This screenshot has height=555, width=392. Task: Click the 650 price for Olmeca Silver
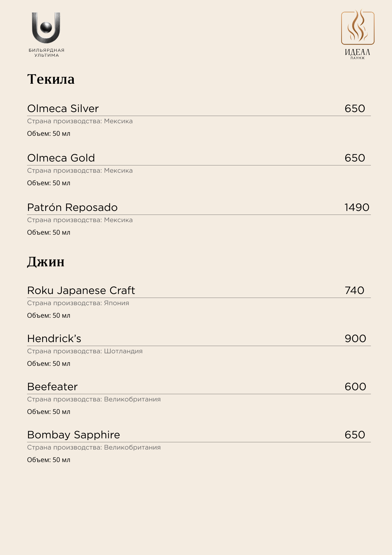[x=355, y=108]
